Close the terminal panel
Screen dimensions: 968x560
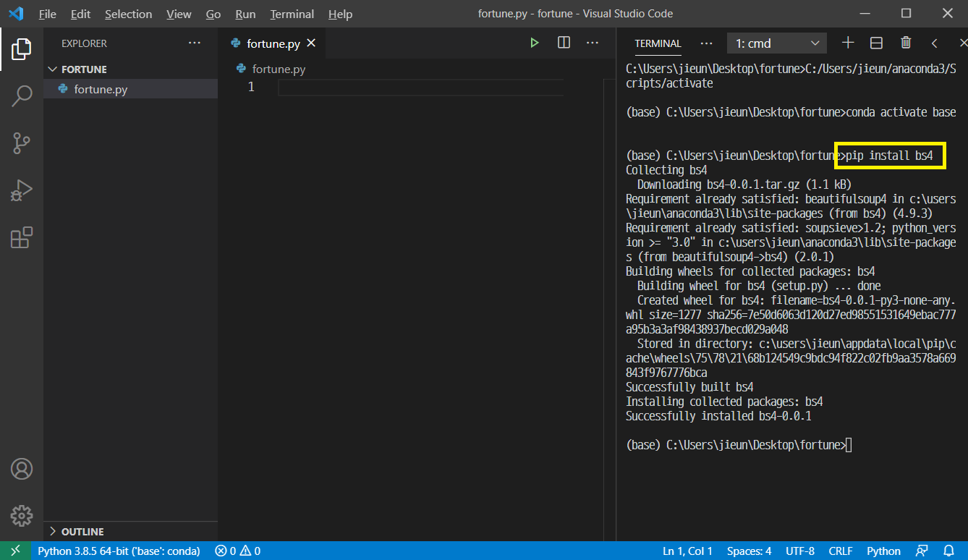pyautogui.click(x=962, y=43)
